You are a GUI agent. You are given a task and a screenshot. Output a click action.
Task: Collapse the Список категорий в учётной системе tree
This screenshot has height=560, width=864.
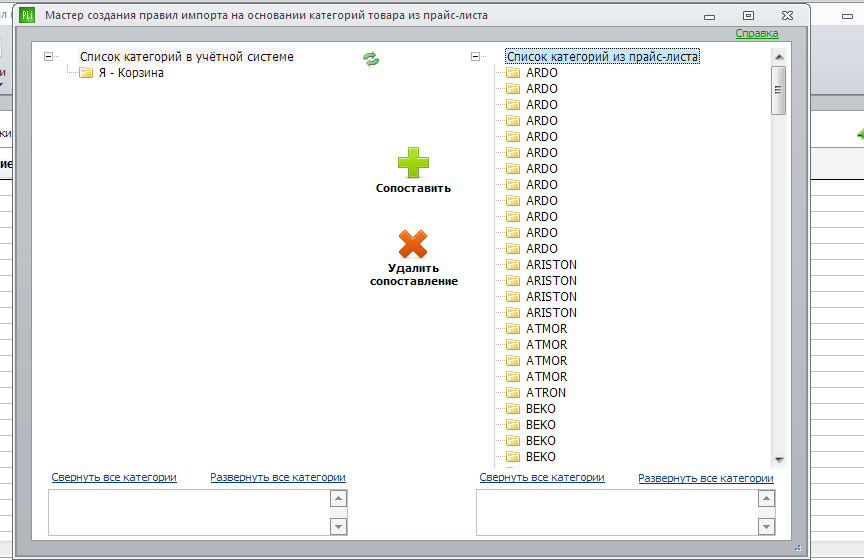coord(48,56)
